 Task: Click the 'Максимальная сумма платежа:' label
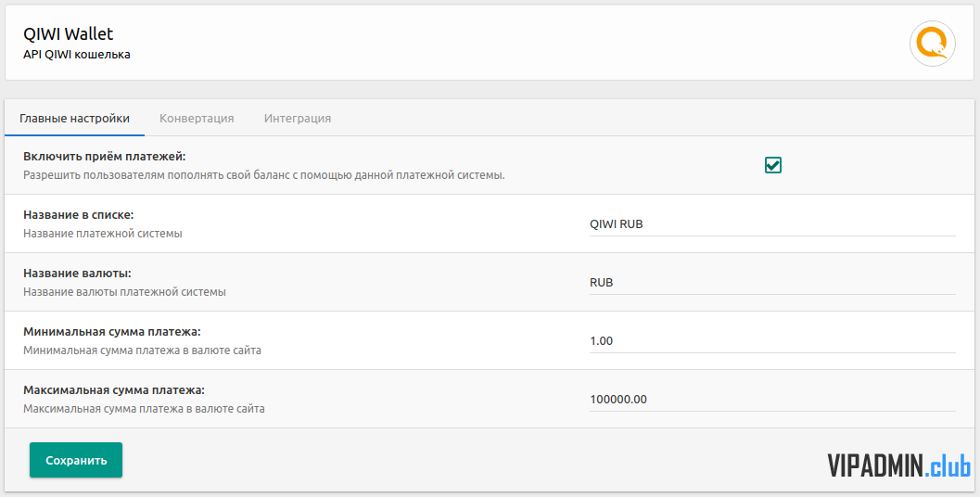coord(114,390)
